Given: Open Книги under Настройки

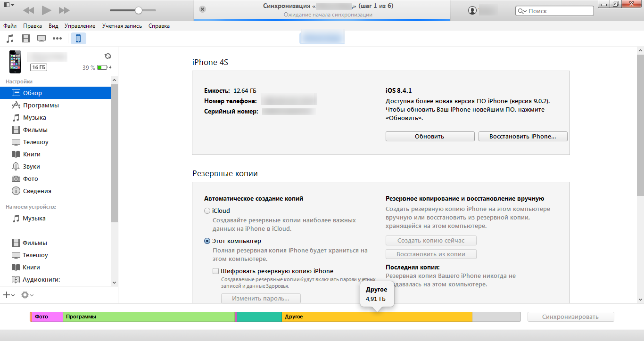Looking at the screenshot, I should [56, 154].
